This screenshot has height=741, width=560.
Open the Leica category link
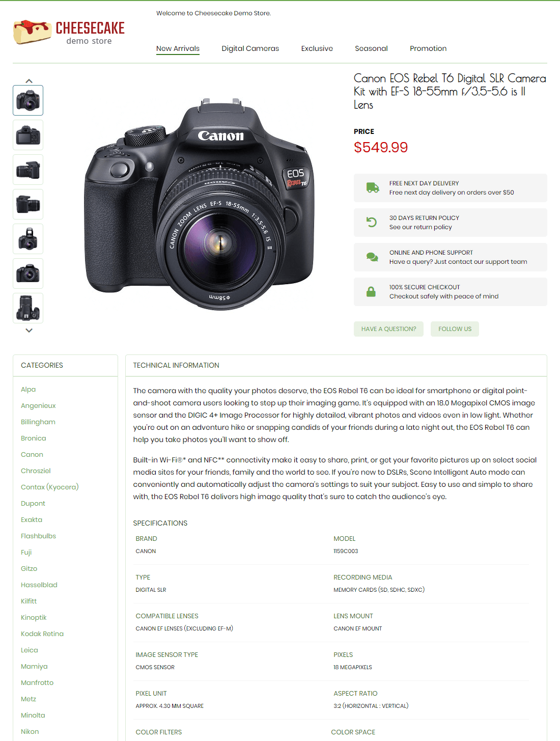(30, 650)
